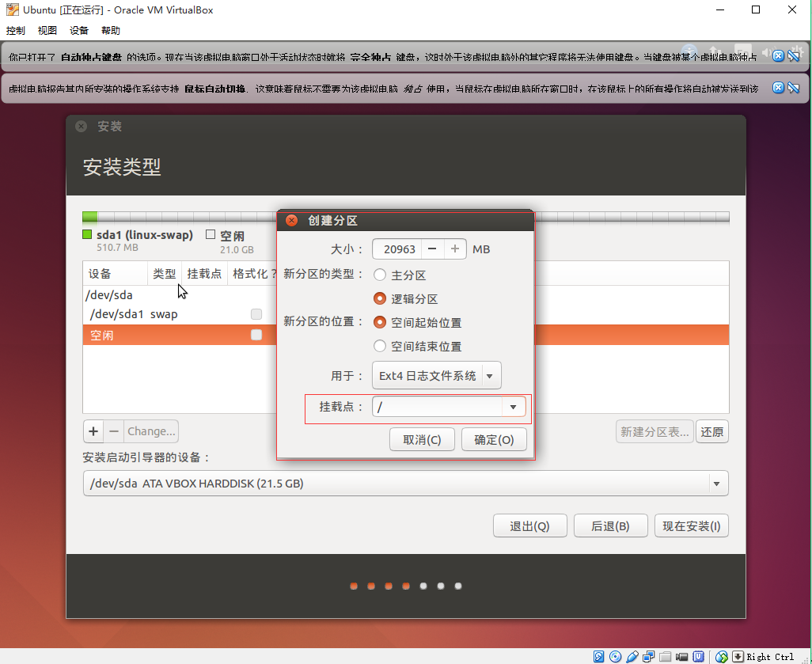Viewport: 812px width, 664px height.
Task: Open hard disk activity indicator in VirtualBox status bar
Action: 598,657
